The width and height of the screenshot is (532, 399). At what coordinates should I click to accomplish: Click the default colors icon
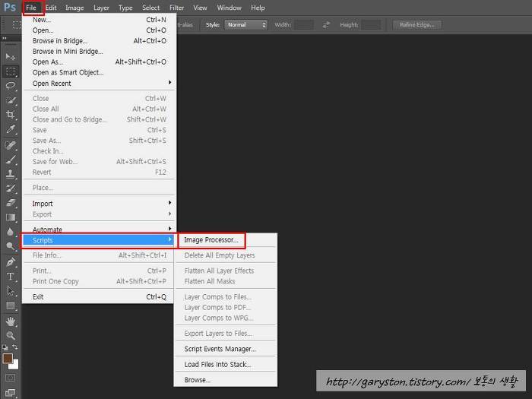(5, 347)
